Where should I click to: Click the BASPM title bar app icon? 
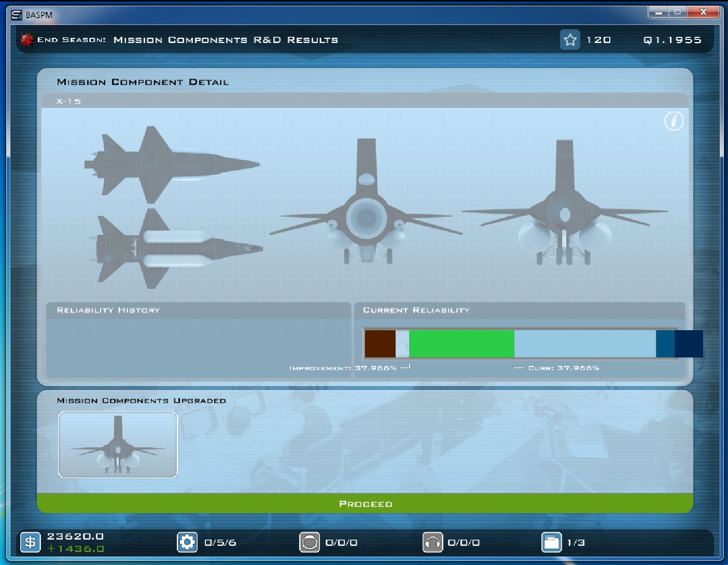point(17,15)
